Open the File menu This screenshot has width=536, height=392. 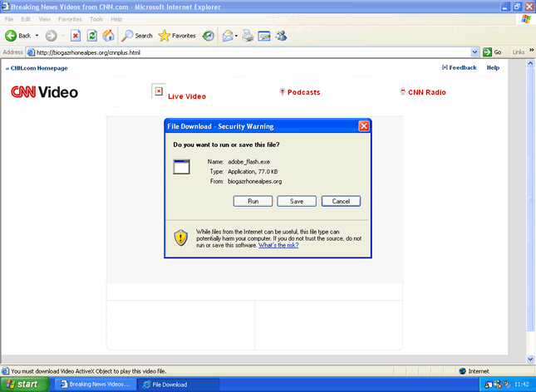[x=10, y=19]
